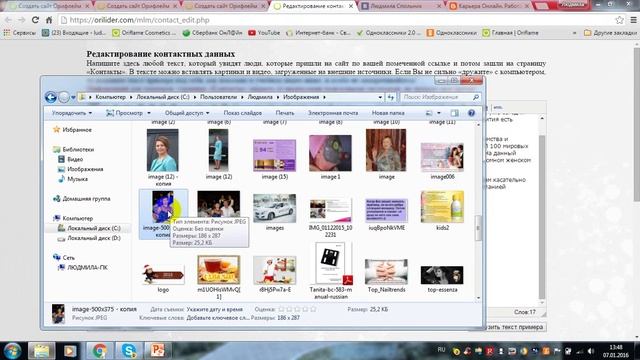Select Компьютер in address breadcrumb
The width and height of the screenshot is (640, 360).
pyautogui.click(x=110, y=97)
